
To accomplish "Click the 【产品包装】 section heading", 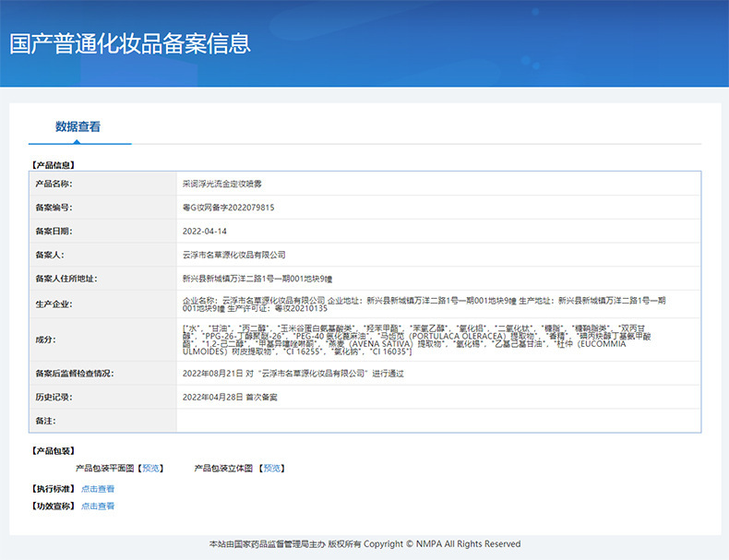I will pos(54,451).
